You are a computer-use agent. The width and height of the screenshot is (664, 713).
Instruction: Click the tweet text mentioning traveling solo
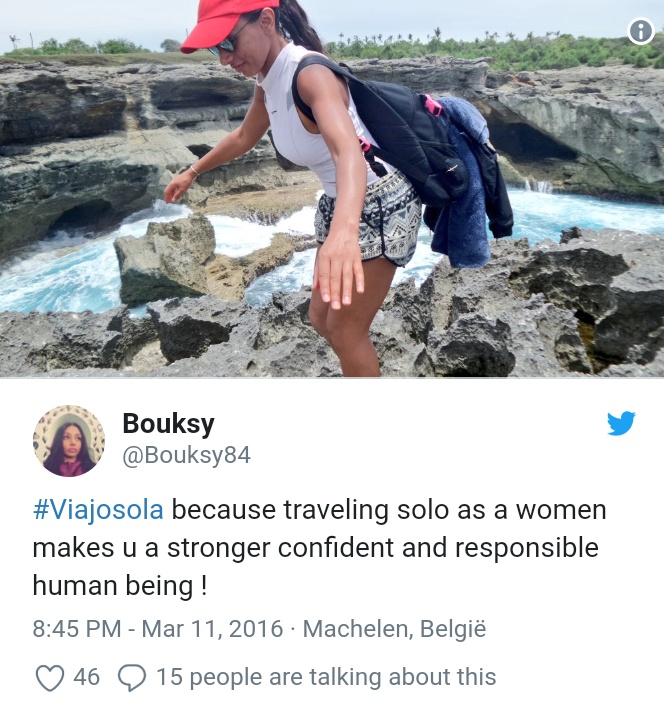(x=320, y=547)
